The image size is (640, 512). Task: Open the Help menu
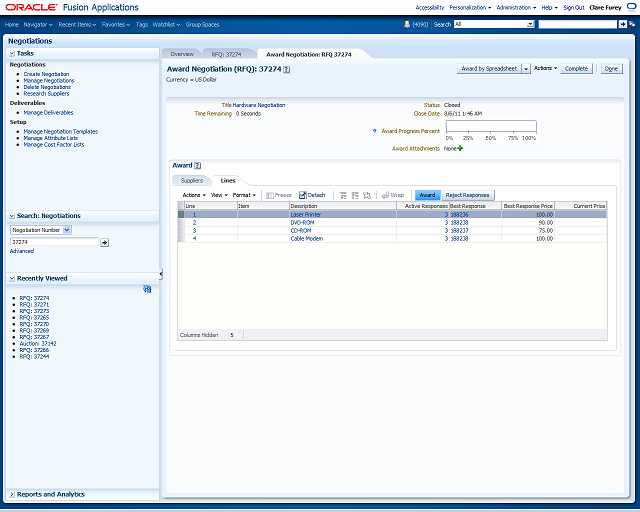549,7
